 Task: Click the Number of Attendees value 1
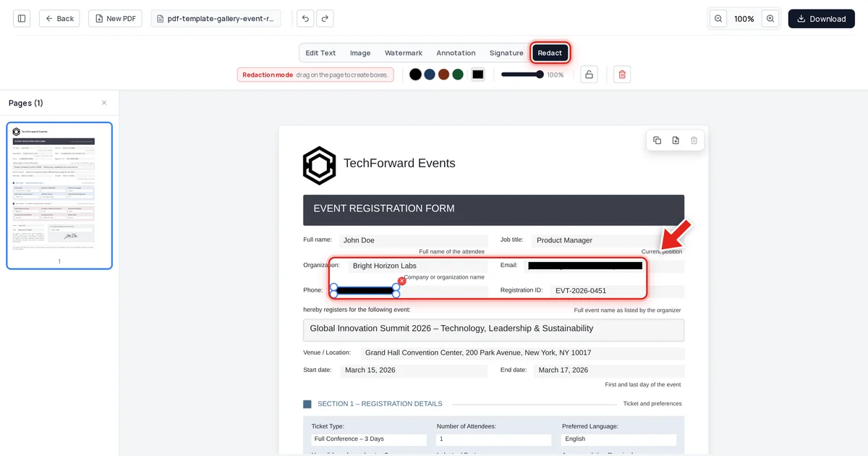click(x=494, y=439)
